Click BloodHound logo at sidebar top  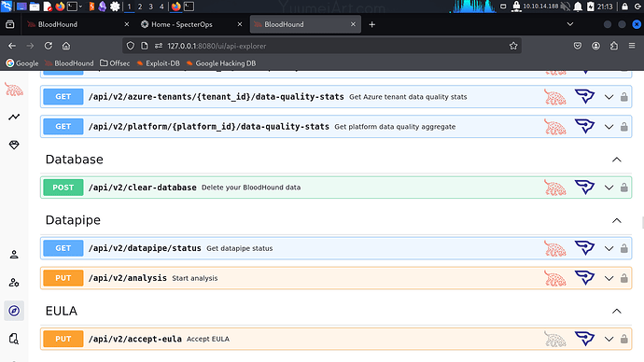click(14, 89)
